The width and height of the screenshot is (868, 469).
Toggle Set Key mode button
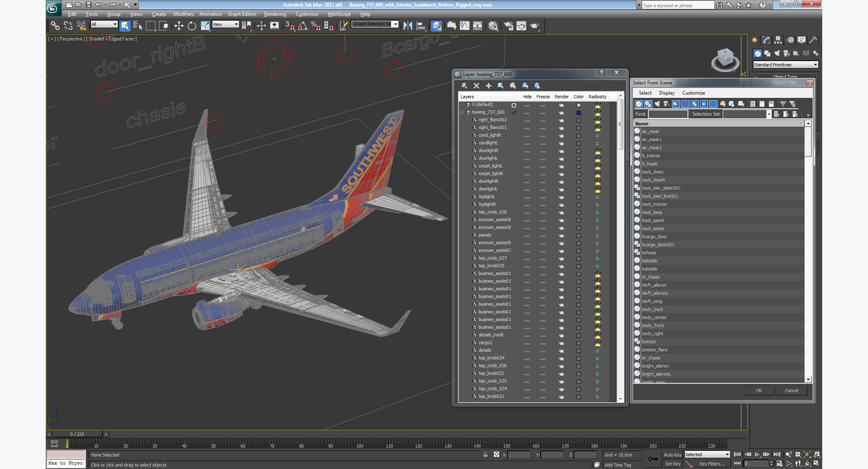coord(673,464)
